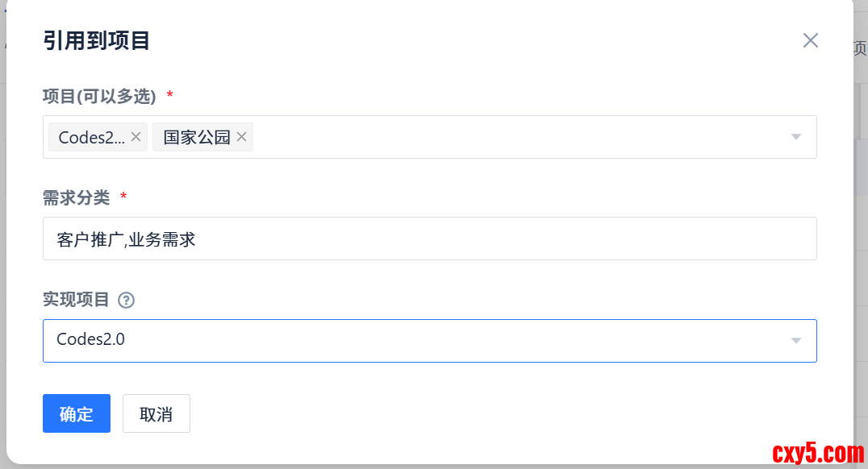Click the 需求分类 field label
The height and width of the screenshot is (469, 868).
[x=76, y=197]
